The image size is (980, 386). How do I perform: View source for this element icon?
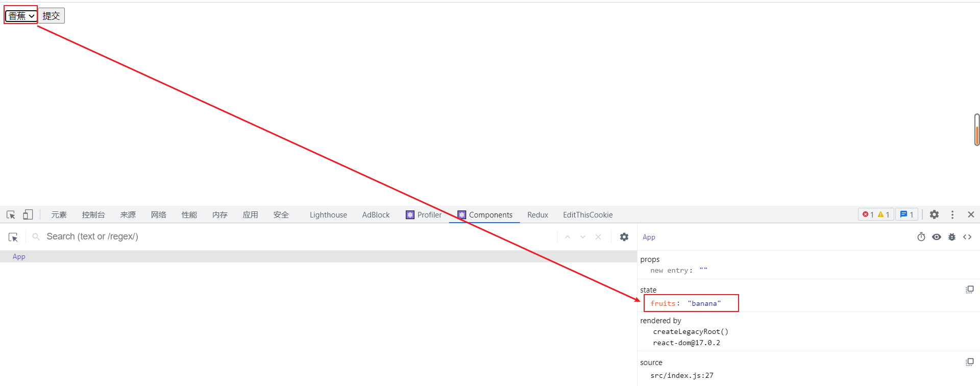point(967,237)
